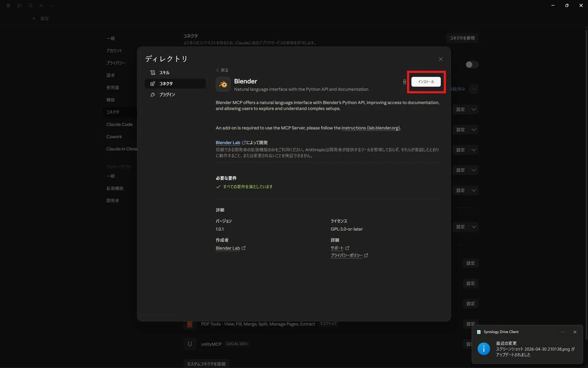The image size is (588, 368).
Task: Return via the ← 設定 header
Action: pos(41,18)
